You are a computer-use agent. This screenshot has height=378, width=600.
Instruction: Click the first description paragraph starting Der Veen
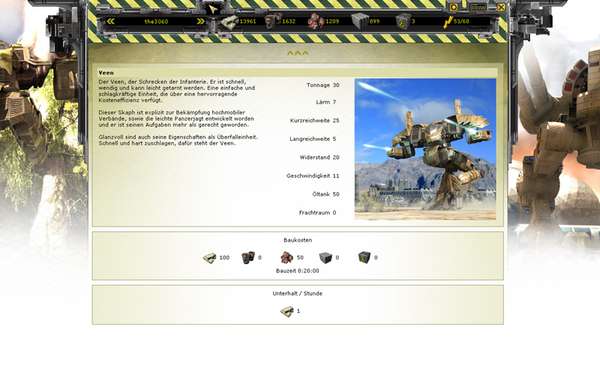pyautogui.click(x=176, y=91)
